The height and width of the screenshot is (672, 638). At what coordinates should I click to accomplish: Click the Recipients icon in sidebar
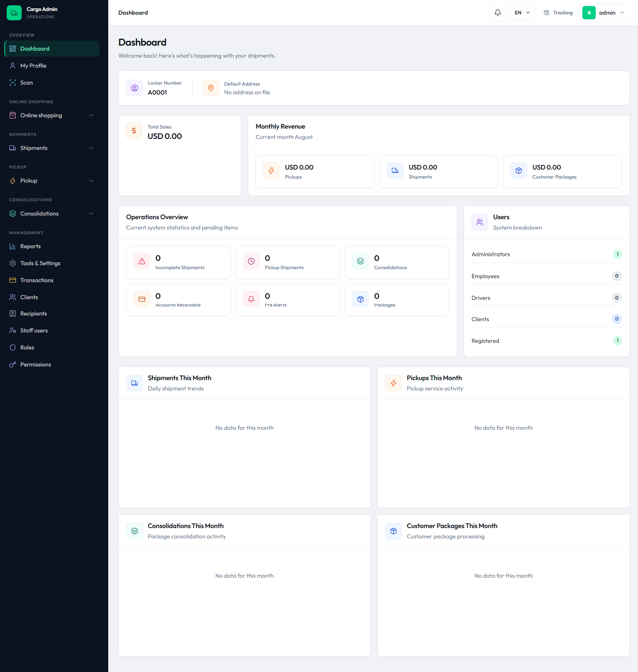coord(13,314)
